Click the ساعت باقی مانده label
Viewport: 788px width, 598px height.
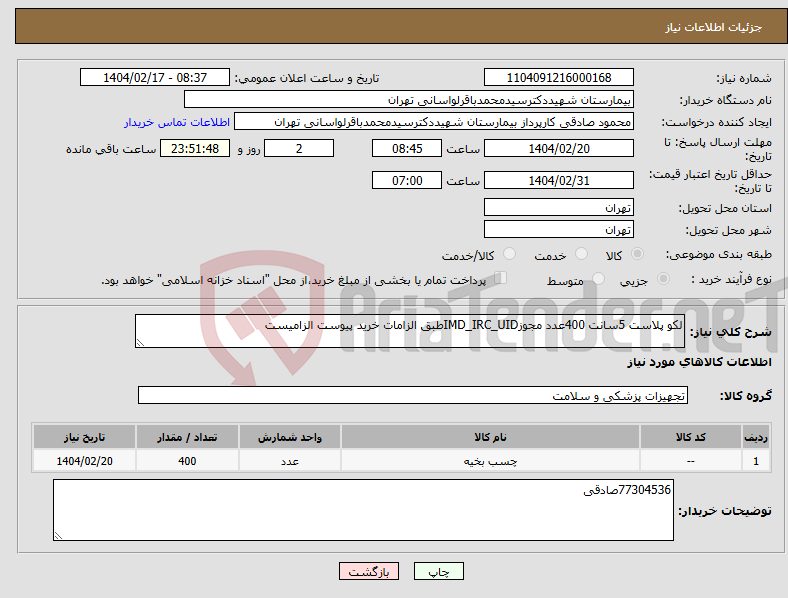pyautogui.click(x=111, y=149)
